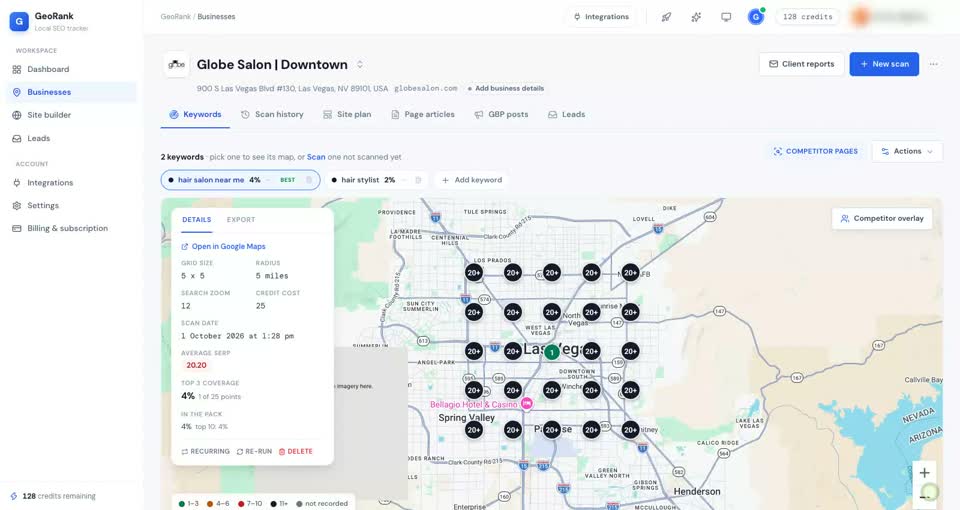Viewport: 960px width, 510px height.
Task: Open the Leads tab above keywords
Action: 566,114
